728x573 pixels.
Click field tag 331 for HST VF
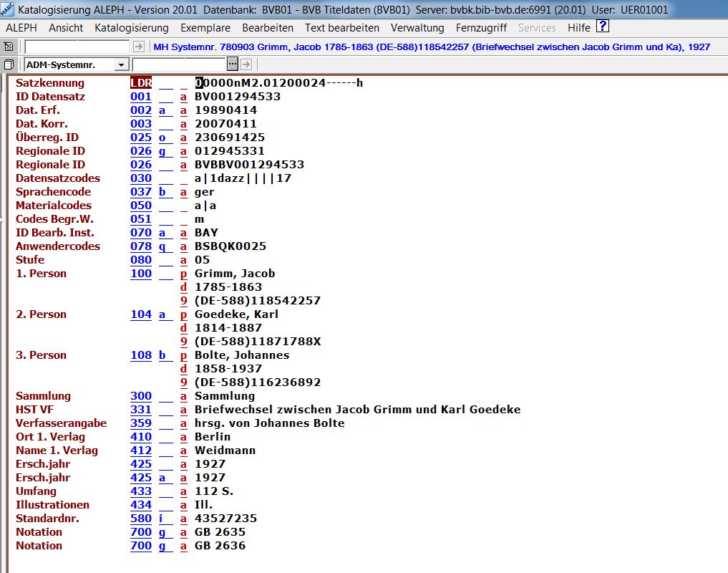click(141, 410)
